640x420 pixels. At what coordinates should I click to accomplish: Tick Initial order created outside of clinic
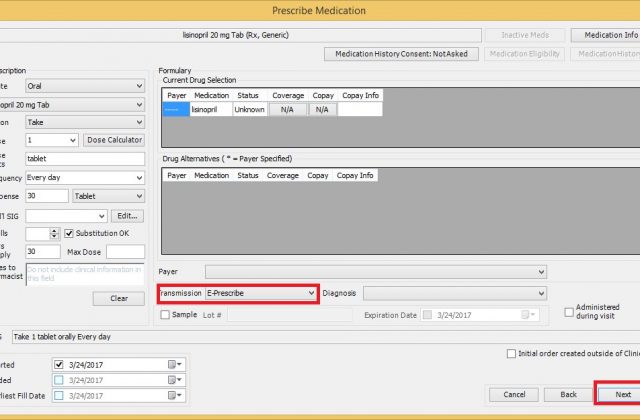point(512,353)
